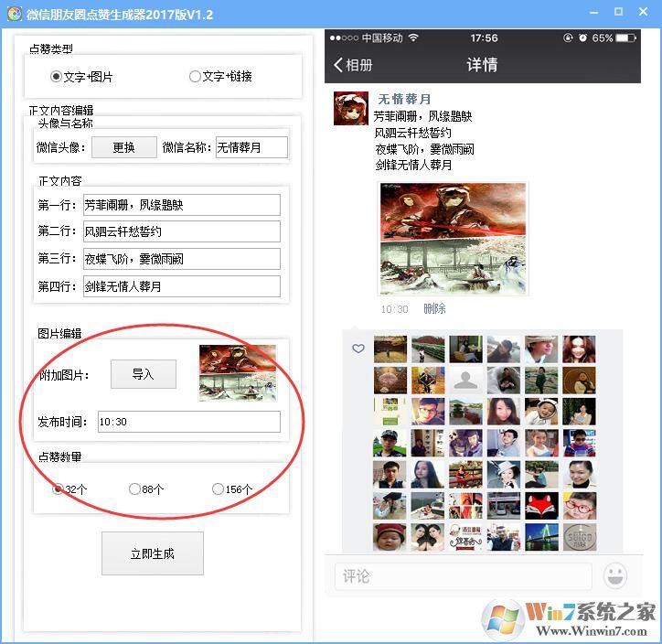Click the default gray silhouette avatar
Screen dimensions: 662x644
coord(465,380)
